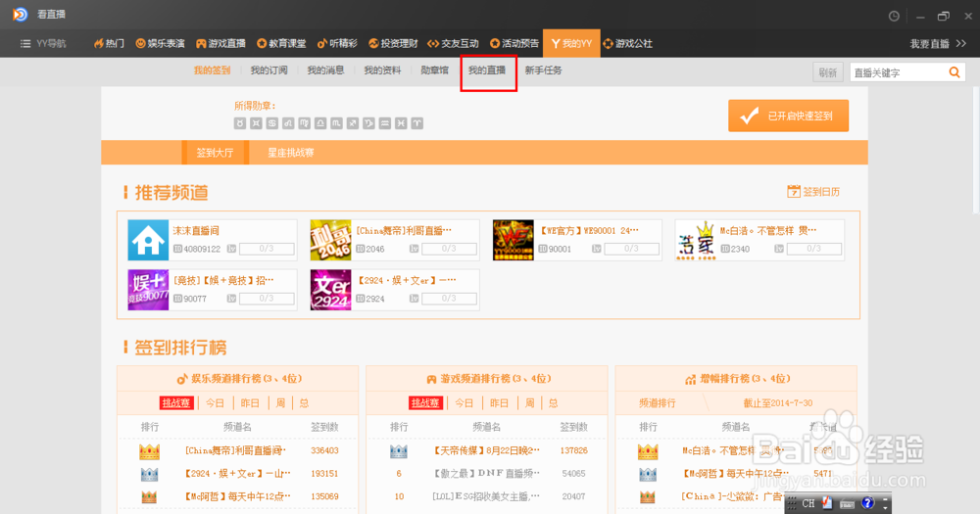The image size is (980, 514).
Task: Open the WE官方 90001 channel thumbnail
Action: coord(514,240)
